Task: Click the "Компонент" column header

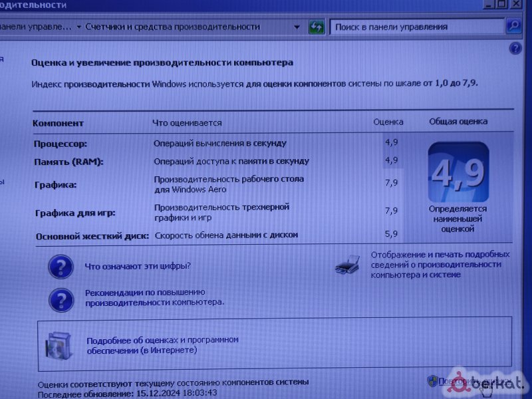Action: 58,123
